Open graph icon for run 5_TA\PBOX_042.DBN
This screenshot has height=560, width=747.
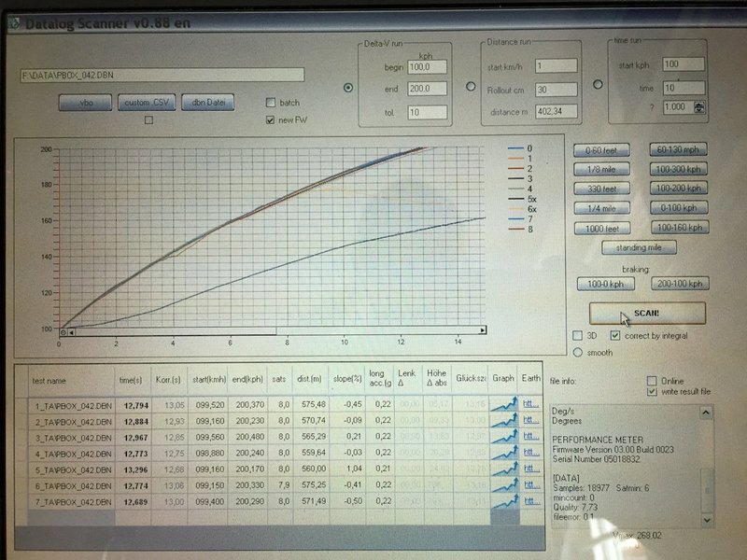tap(504, 469)
